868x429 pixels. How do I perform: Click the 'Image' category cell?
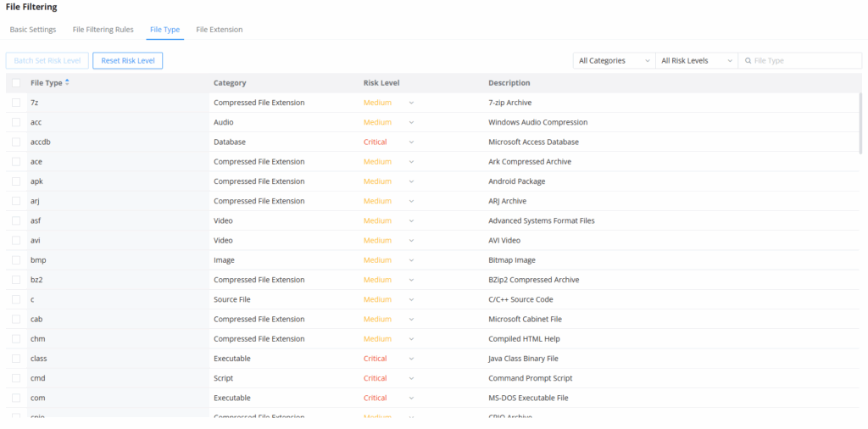224,260
